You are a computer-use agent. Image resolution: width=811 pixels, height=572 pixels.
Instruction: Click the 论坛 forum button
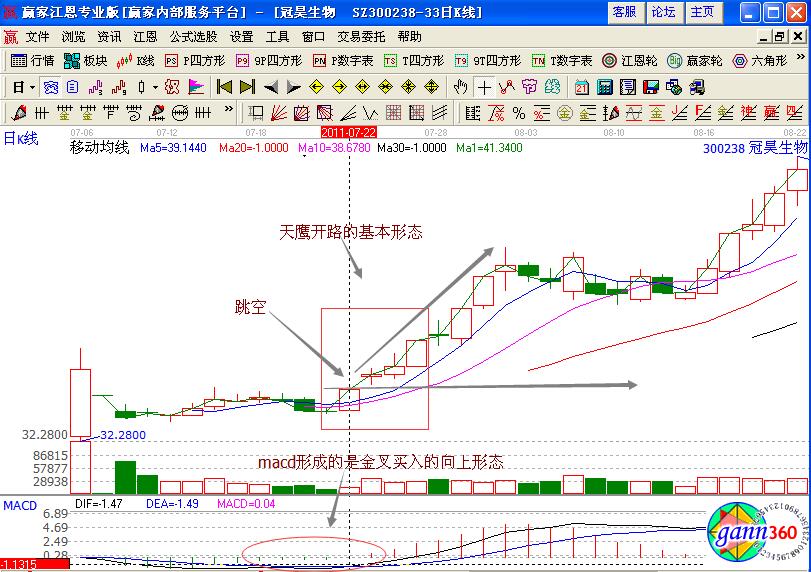pos(663,12)
